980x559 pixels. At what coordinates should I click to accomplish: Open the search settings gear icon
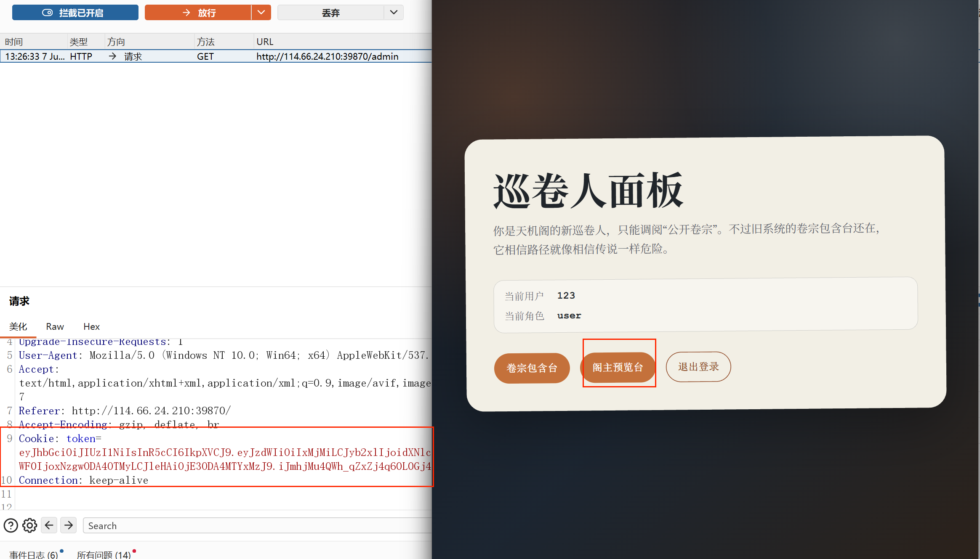[29, 525]
